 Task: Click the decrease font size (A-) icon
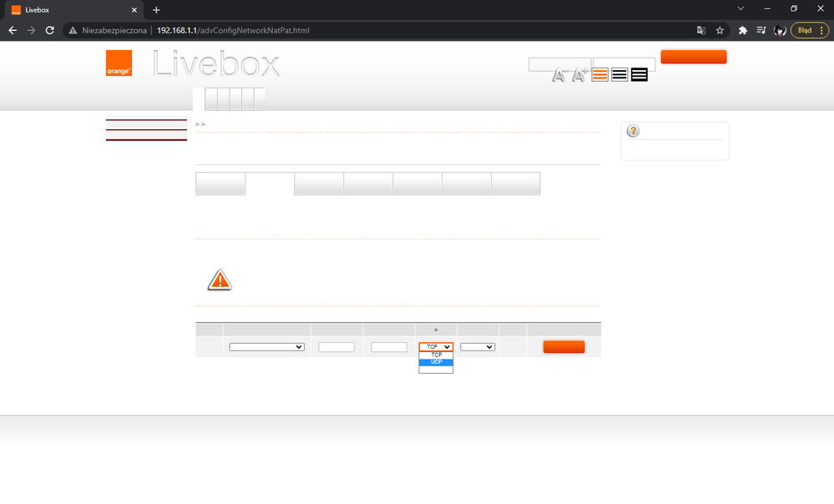pos(559,75)
